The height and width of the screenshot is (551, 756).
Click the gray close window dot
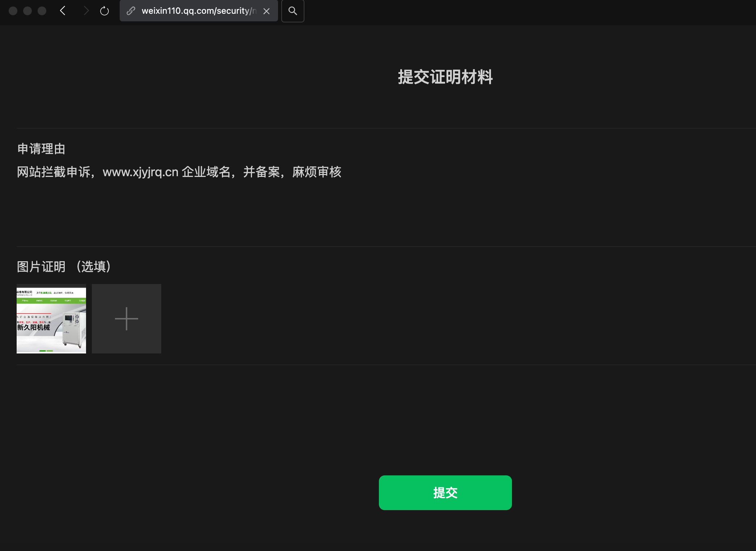coord(13,11)
